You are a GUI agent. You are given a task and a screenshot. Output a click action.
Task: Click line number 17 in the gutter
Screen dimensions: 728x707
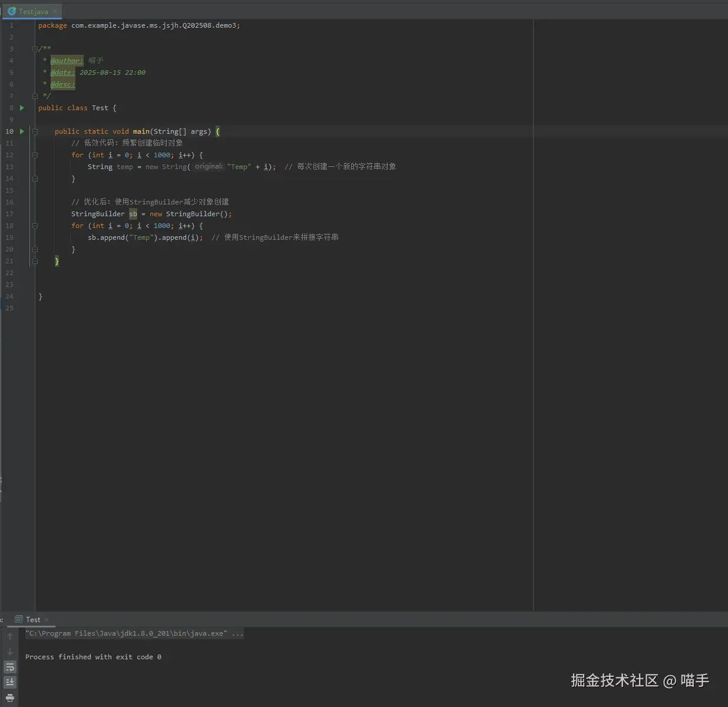point(9,214)
